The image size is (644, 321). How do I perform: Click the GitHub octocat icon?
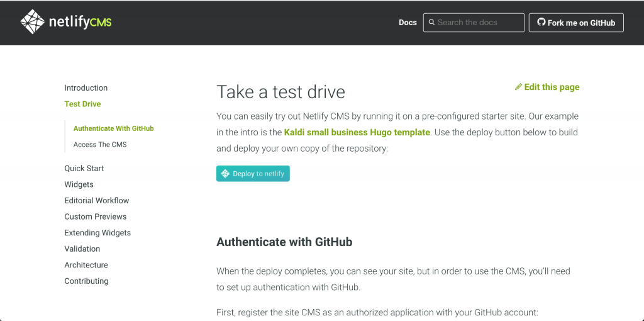pos(541,23)
